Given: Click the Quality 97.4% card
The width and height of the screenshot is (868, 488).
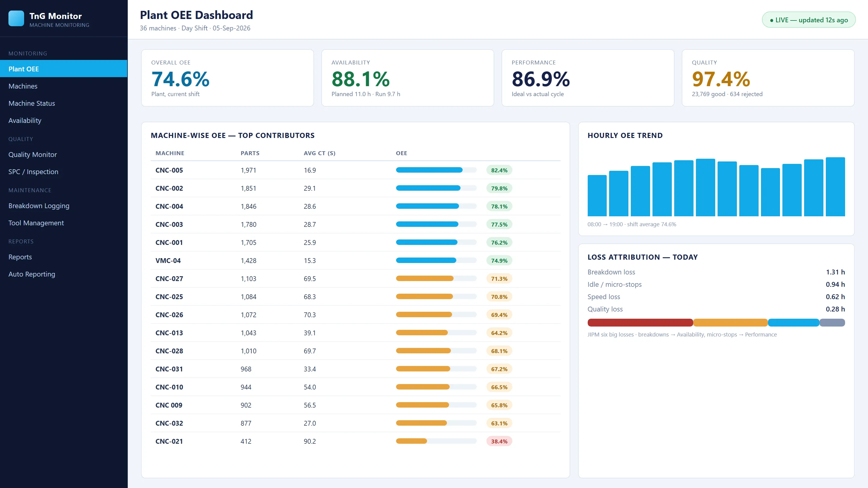Looking at the screenshot, I should coord(768,78).
